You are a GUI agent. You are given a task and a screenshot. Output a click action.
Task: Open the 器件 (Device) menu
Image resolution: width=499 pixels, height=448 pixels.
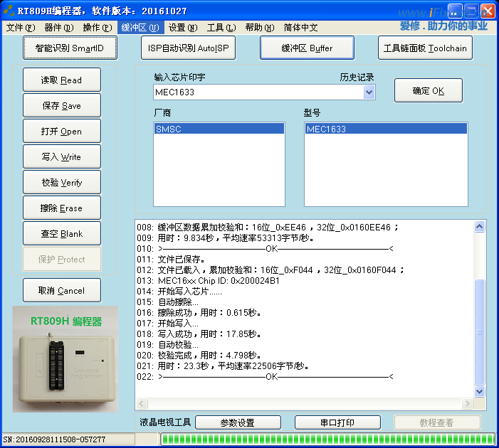coord(58,28)
